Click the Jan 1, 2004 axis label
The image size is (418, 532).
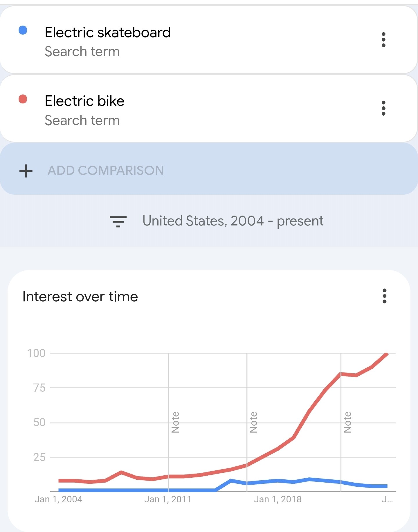58,499
